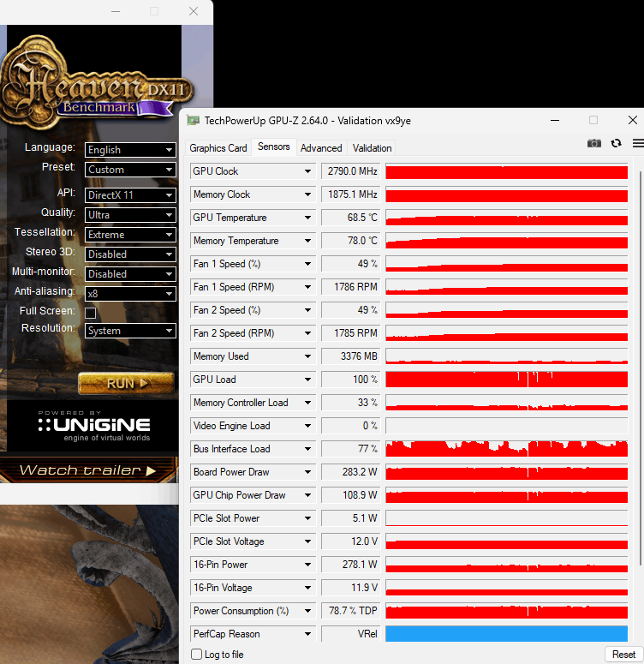Open the Fan 1 Speed (%) dropdown

[x=307, y=264]
